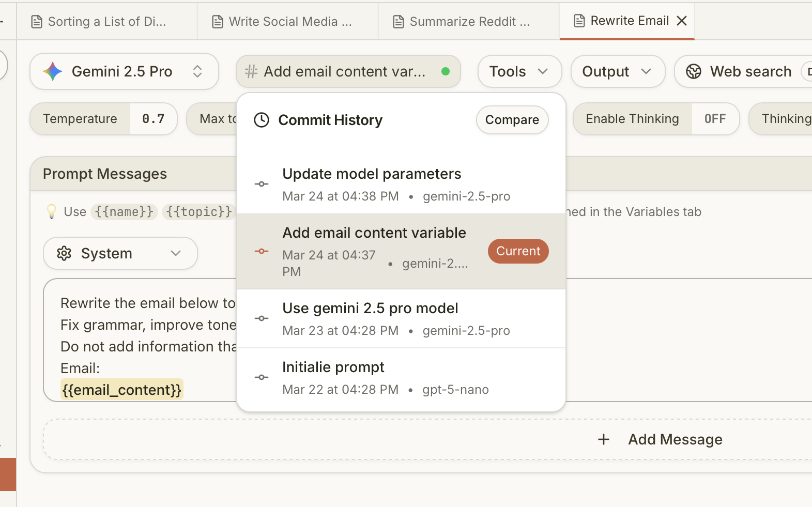Click the document icon on Write Social Media tab
The image size is (812, 507).
tap(218, 22)
